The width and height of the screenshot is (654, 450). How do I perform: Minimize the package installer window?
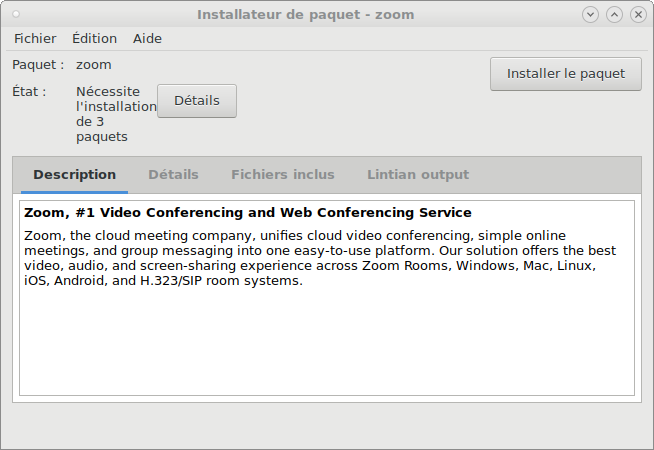(590, 15)
